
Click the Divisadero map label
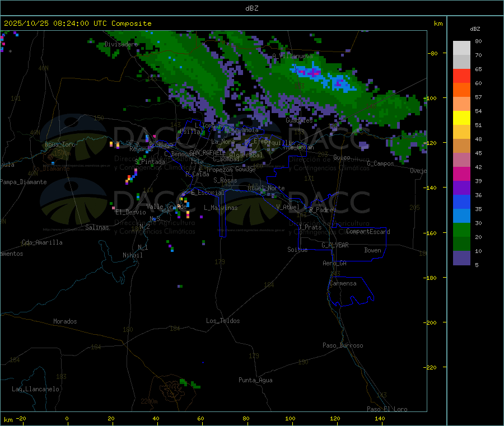[x=121, y=44]
